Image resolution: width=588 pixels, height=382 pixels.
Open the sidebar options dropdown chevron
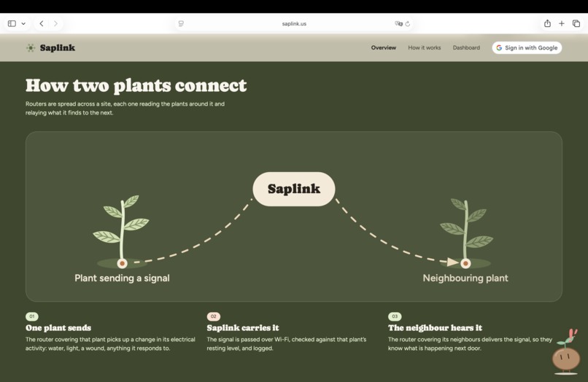(23, 23)
